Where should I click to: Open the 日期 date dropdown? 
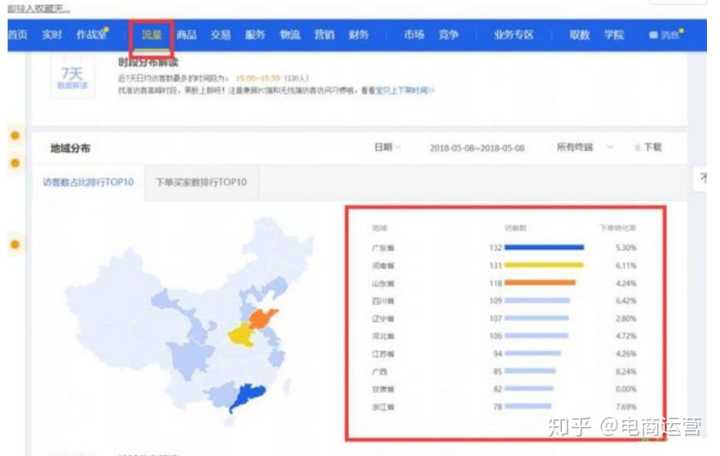(x=386, y=147)
